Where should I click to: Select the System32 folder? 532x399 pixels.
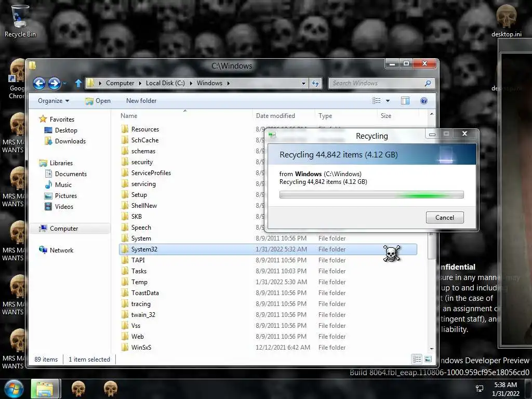pos(268,249)
